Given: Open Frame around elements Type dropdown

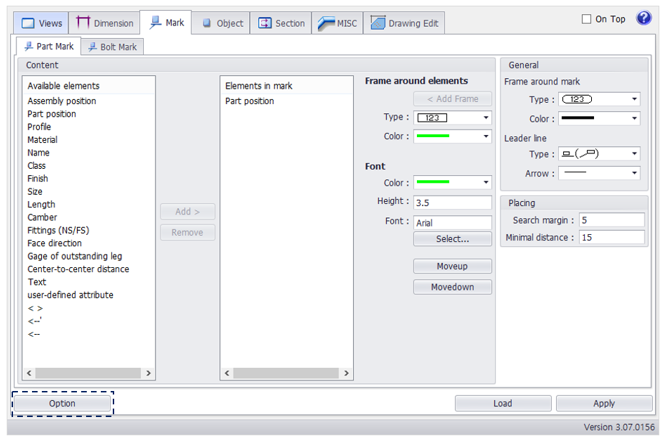Looking at the screenshot, I should (x=452, y=118).
